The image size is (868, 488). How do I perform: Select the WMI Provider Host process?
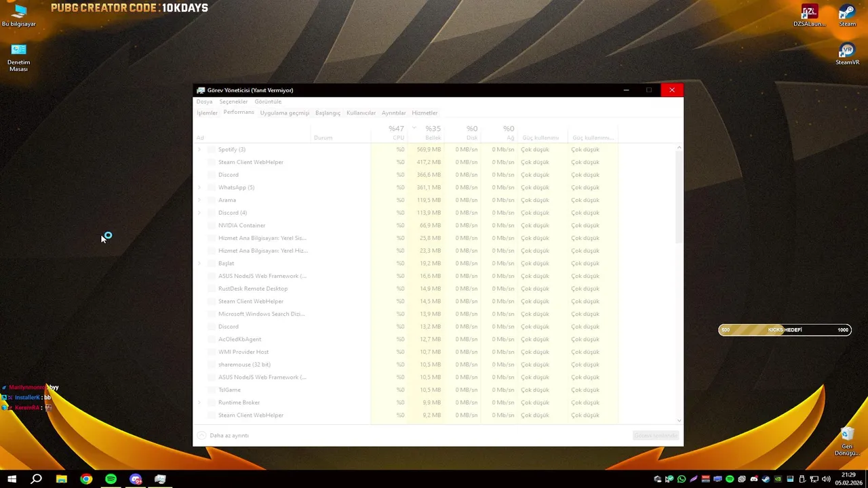[x=406, y=352]
